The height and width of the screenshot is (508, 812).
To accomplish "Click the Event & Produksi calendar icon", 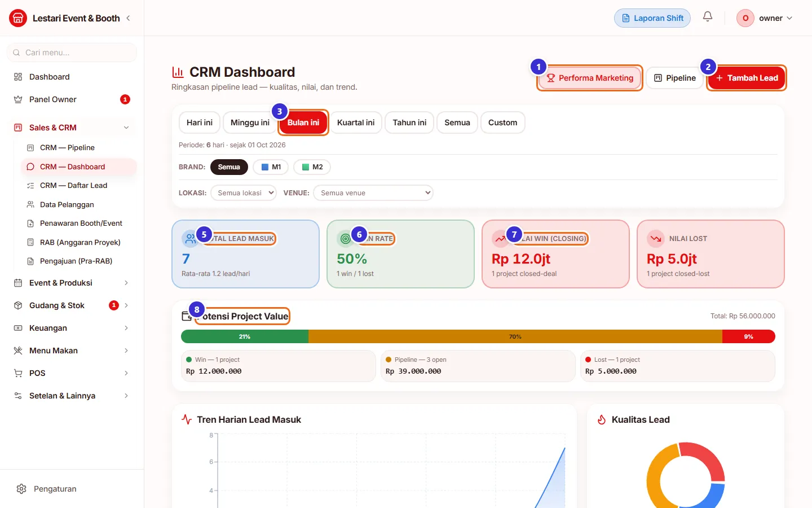I will pos(18,283).
